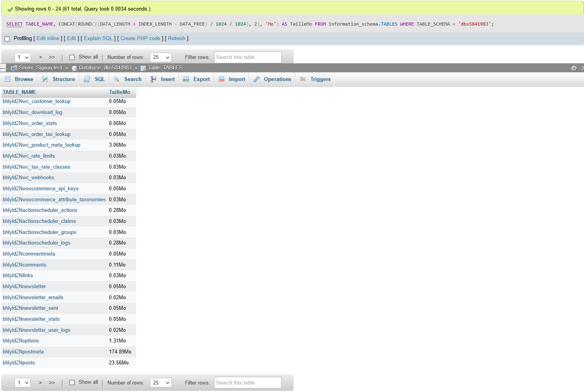Screen dimensions: 584x392
Task: Click the Operations wrench icon
Action: click(x=257, y=79)
